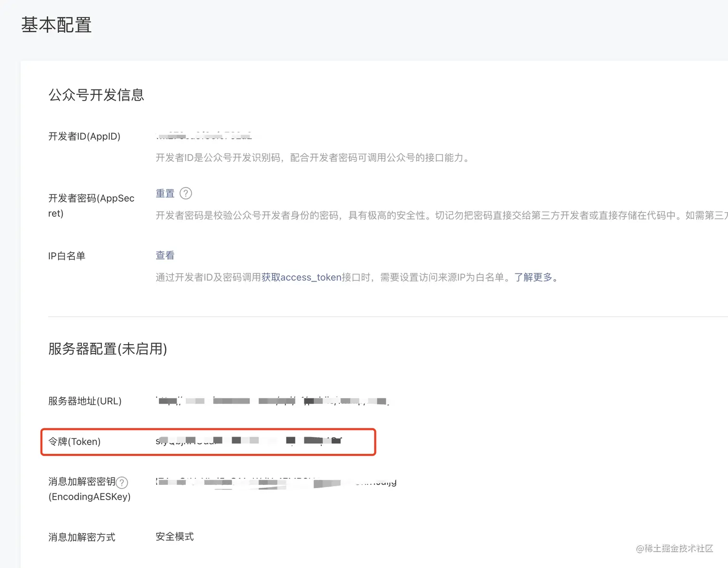Viewport: 728px width, 568px height.
Task: Select the 服务器配置(未启用) heading
Action: (107, 349)
